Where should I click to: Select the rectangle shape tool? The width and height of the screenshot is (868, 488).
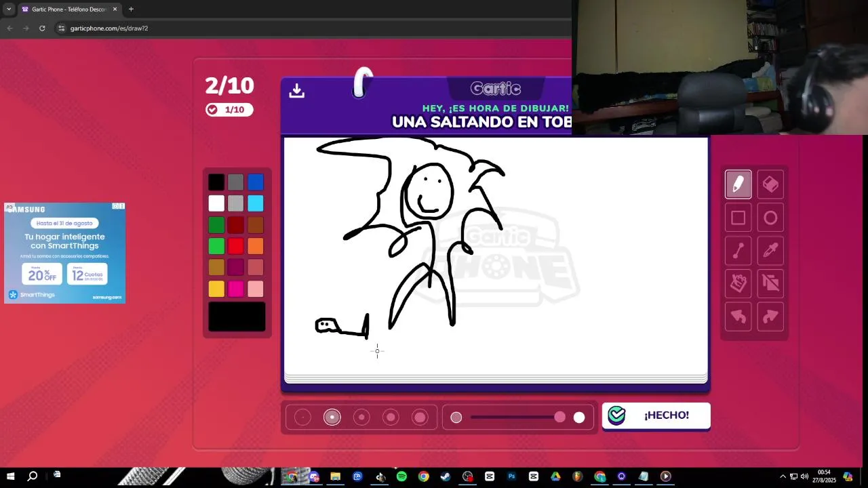point(738,218)
